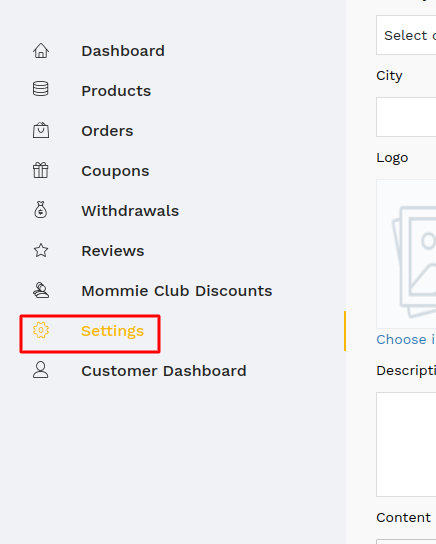Click the Dashboard house icon
This screenshot has height=544, width=436.
tap(41, 51)
